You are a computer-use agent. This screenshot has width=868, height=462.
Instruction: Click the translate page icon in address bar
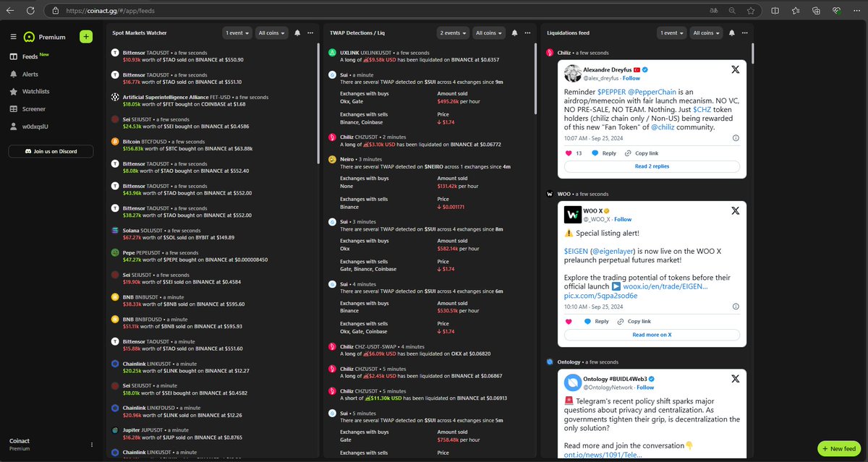tap(713, 11)
